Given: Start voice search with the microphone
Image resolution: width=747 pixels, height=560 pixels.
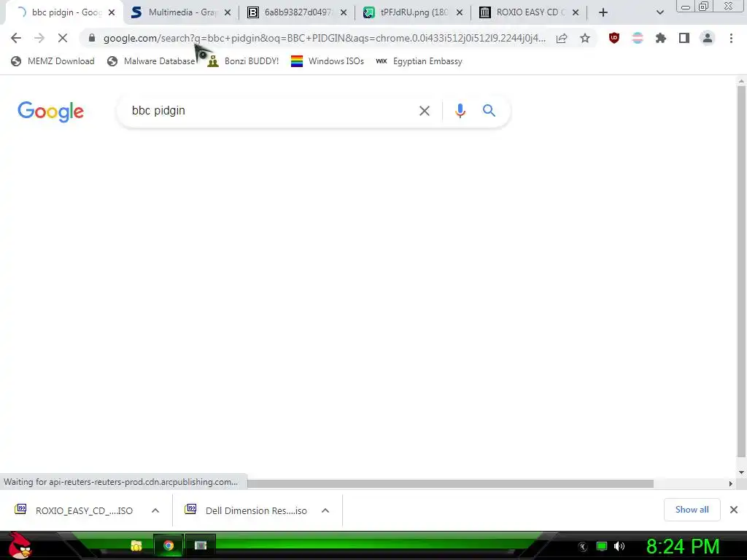Looking at the screenshot, I should point(460,111).
